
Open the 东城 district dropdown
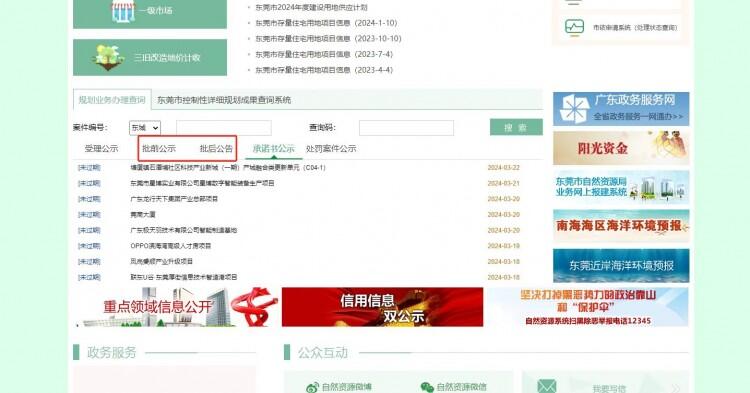tap(145, 128)
